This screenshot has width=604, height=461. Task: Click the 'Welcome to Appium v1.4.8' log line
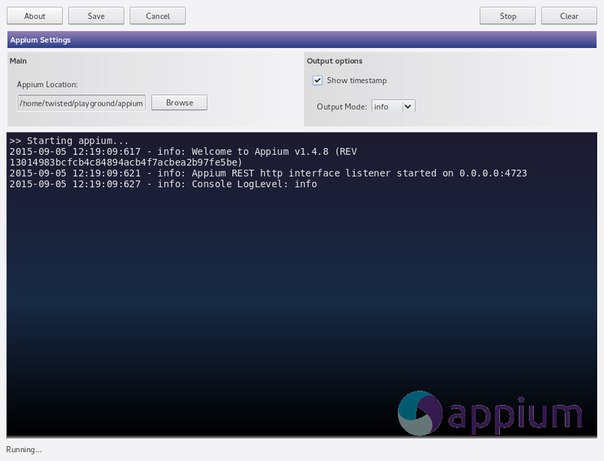click(x=183, y=152)
